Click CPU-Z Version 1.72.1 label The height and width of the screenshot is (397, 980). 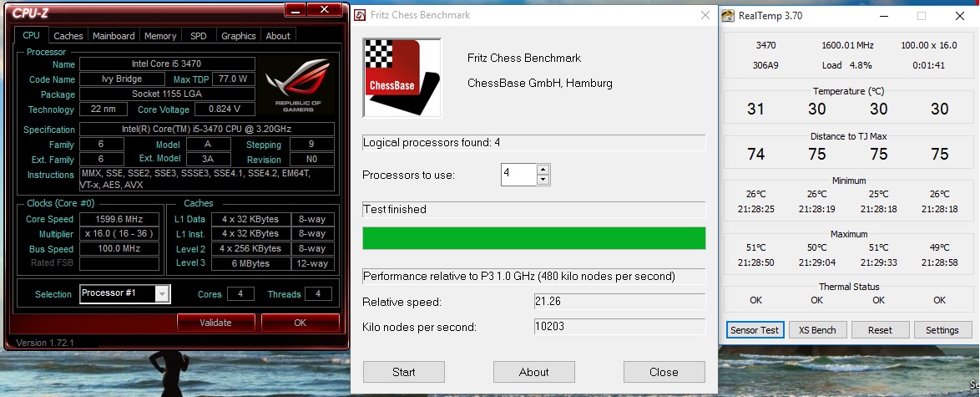[x=44, y=343]
